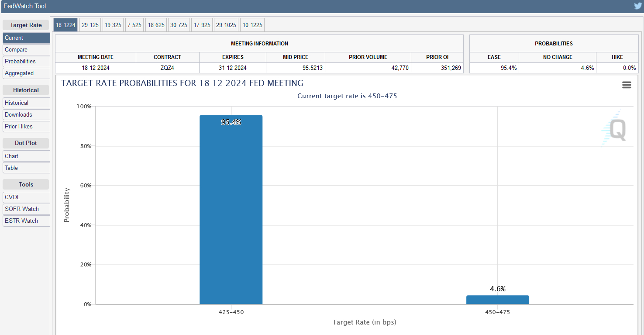Open Prior Hikes section
This screenshot has width=644, height=335.
click(x=26, y=127)
